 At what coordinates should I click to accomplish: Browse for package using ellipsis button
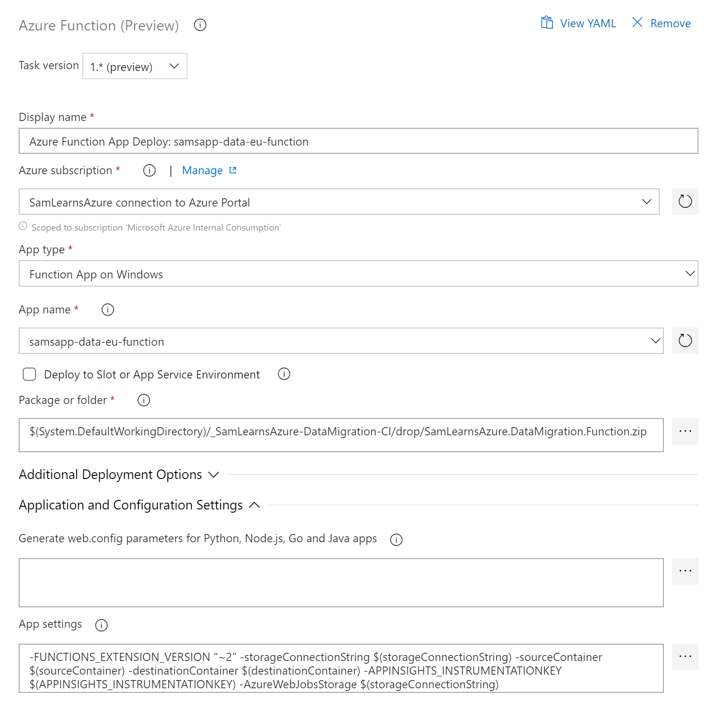(x=685, y=431)
